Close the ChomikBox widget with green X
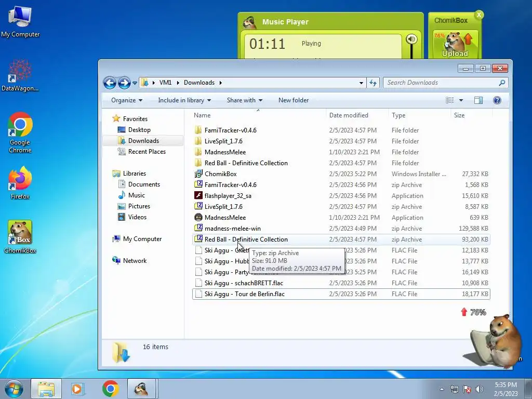 coord(479,15)
